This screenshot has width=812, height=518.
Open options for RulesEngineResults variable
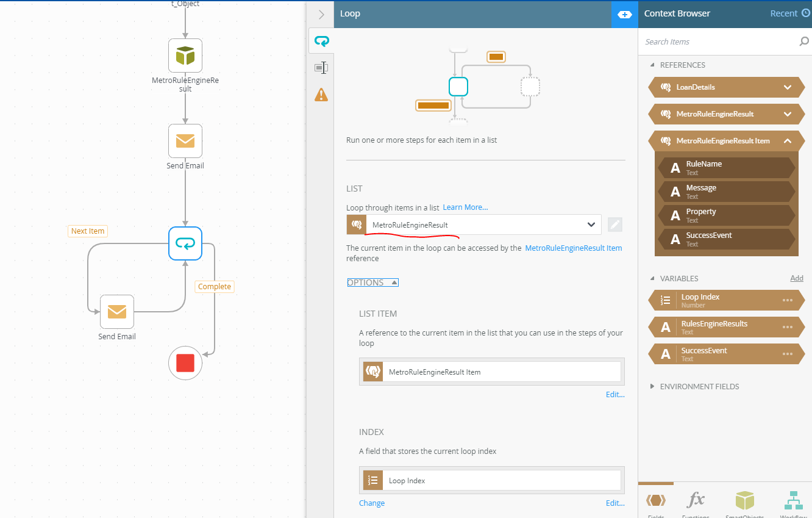coord(788,327)
